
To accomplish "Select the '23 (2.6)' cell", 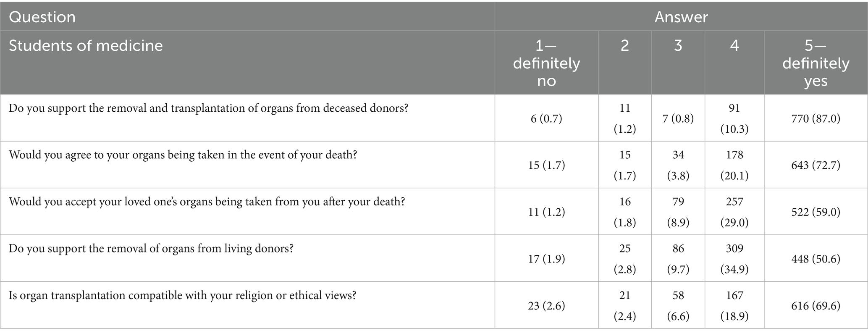I will point(546,306).
